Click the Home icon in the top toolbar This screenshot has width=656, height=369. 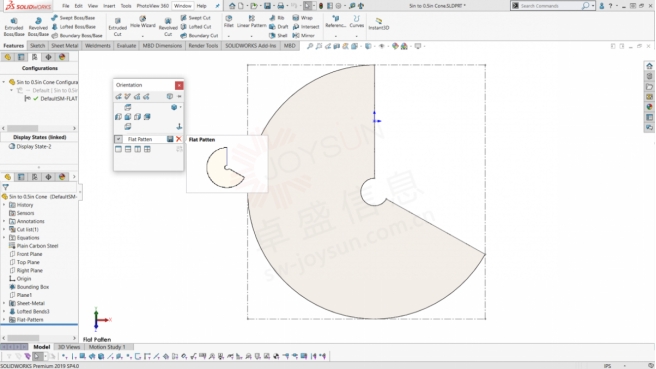pos(232,6)
